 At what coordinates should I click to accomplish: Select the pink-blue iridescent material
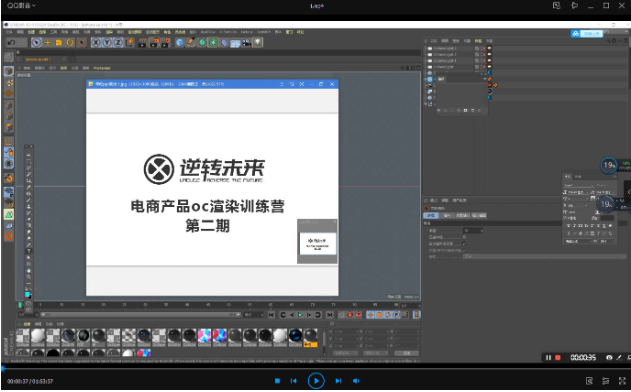pyautogui.click(x=204, y=336)
